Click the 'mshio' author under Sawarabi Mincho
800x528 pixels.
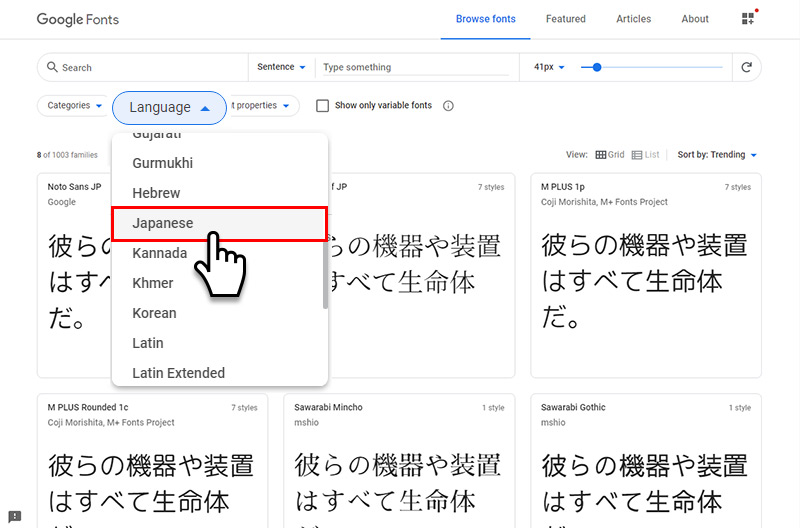point(306,422)
